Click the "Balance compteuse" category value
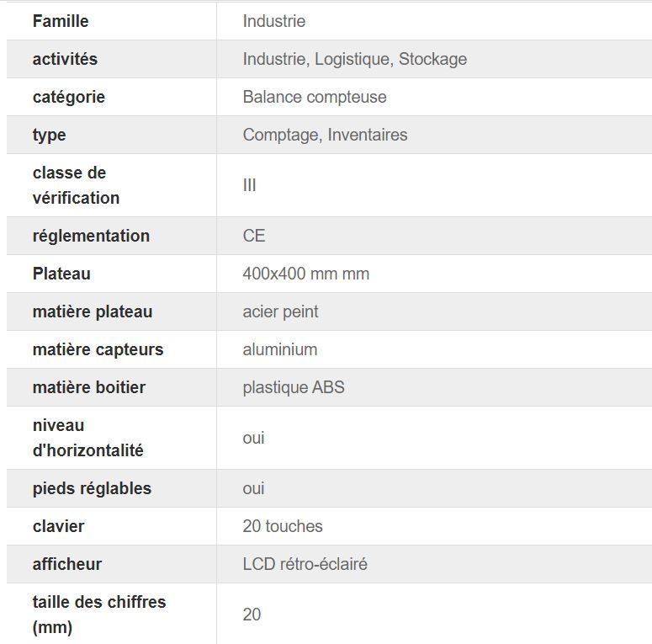This screenshot has height=644, width=652. click(315, 97)
